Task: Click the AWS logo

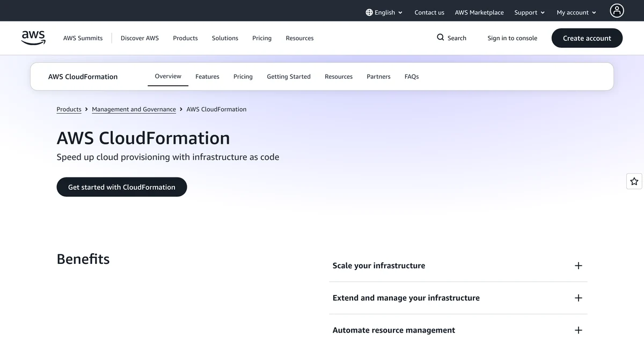Action: (33, 38)
